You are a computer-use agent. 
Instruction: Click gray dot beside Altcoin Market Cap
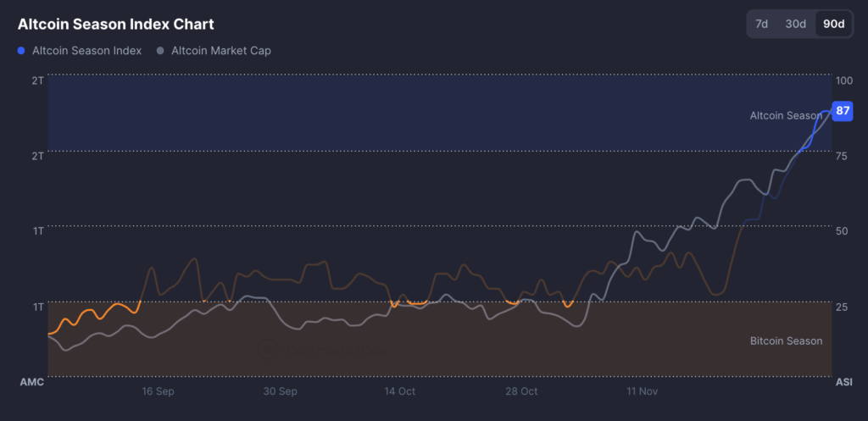click(x=161, y=51)
